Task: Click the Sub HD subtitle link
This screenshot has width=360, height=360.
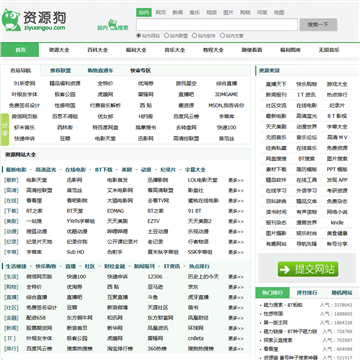Action: (x=75, y=252)
